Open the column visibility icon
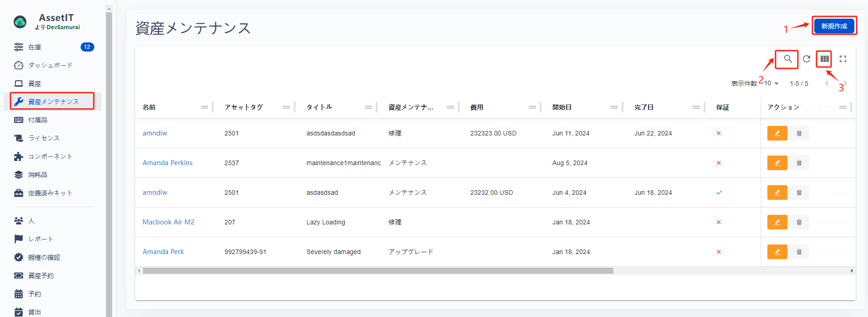 824,59
